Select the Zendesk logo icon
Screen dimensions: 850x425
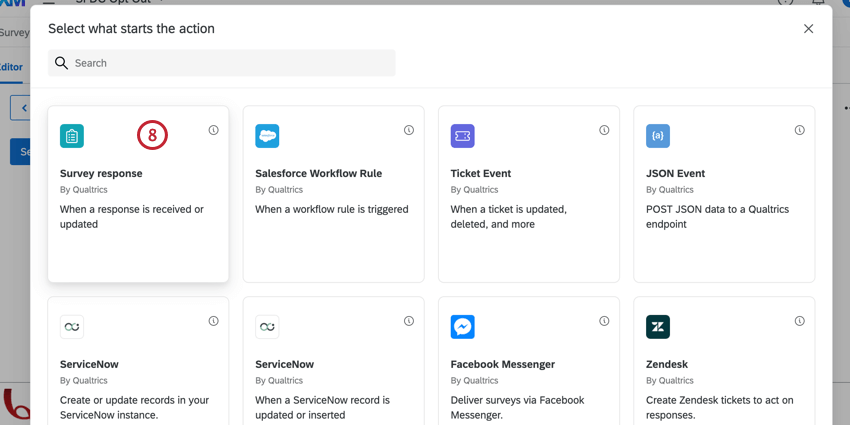(x=658, y=327)
